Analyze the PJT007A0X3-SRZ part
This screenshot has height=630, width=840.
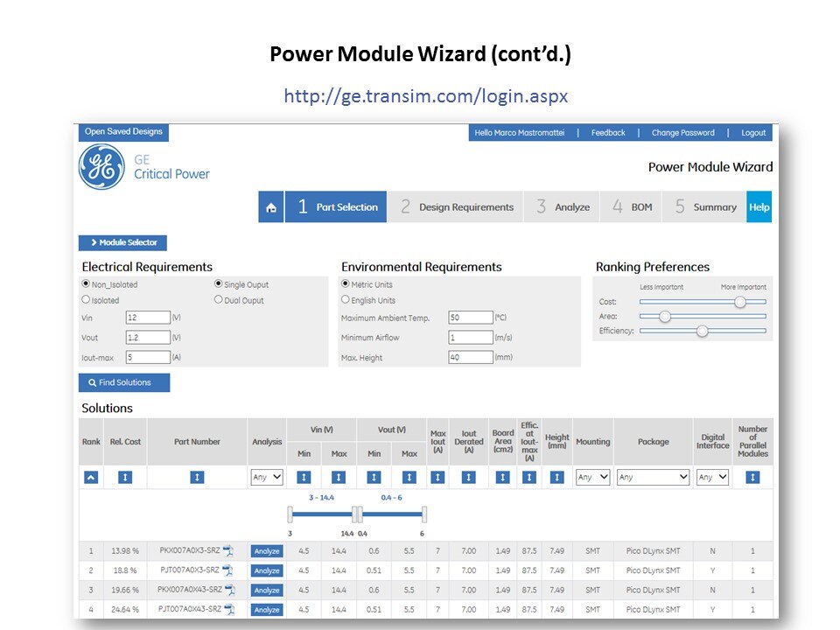coord(266,570)
